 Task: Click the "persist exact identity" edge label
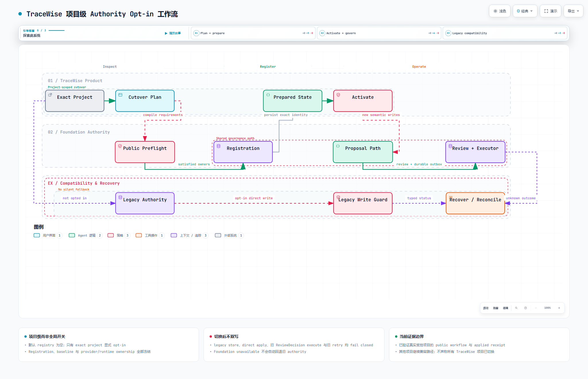point(286,115)
